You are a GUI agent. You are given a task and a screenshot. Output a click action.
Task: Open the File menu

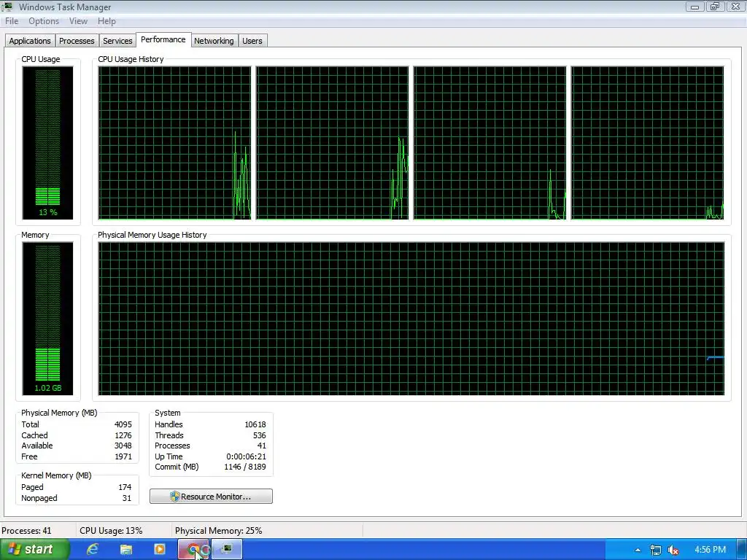coord(12,21)
